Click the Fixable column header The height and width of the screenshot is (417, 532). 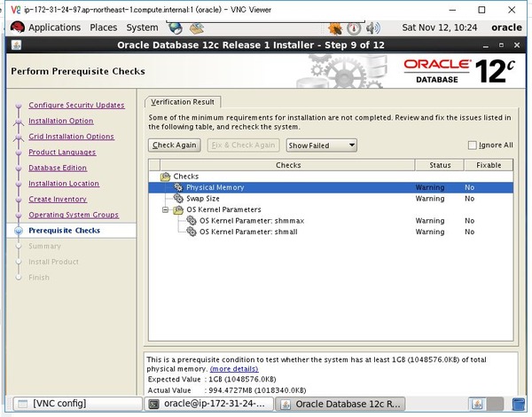tap(489, 165)
